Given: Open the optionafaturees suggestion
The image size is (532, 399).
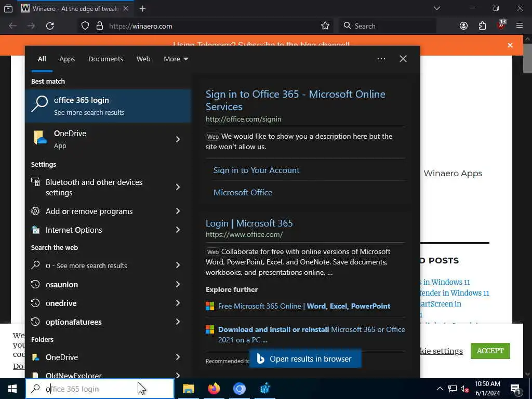Looking at the screenshot, I should click(74, 322).
